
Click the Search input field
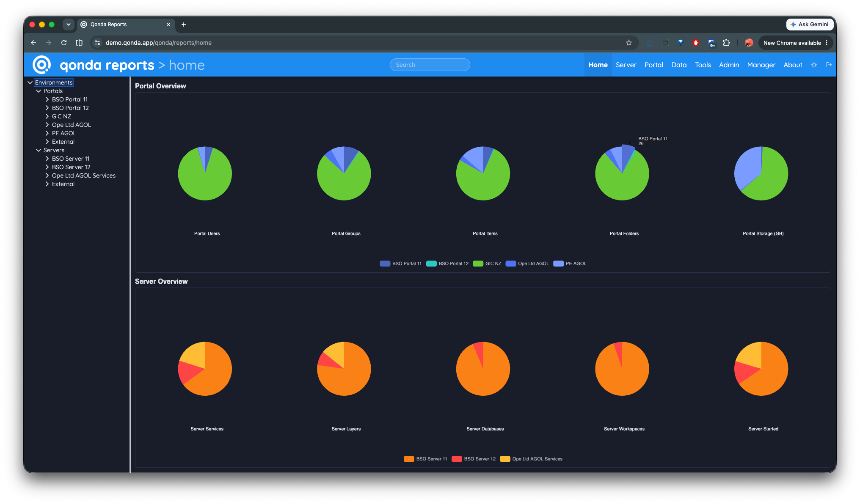(x=430, y=65)
